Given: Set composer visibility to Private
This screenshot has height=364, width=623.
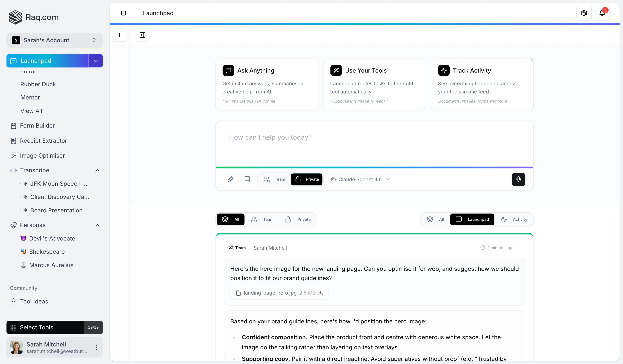Looking at the screenshot, I should coord(306,179).
